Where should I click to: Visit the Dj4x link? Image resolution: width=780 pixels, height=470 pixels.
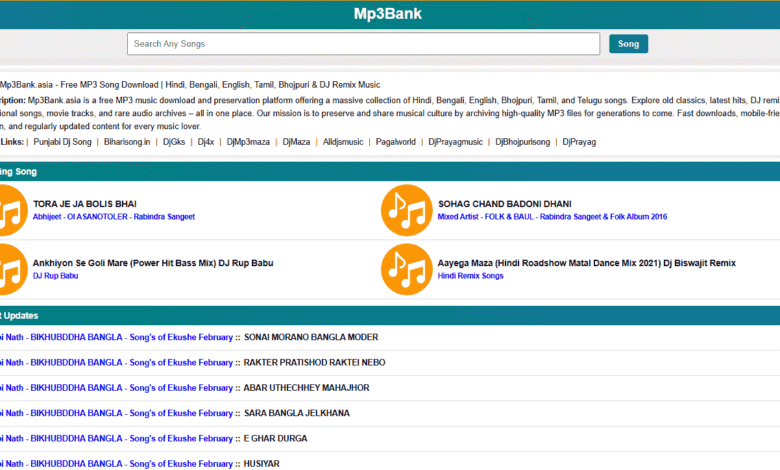click(205, 142)
